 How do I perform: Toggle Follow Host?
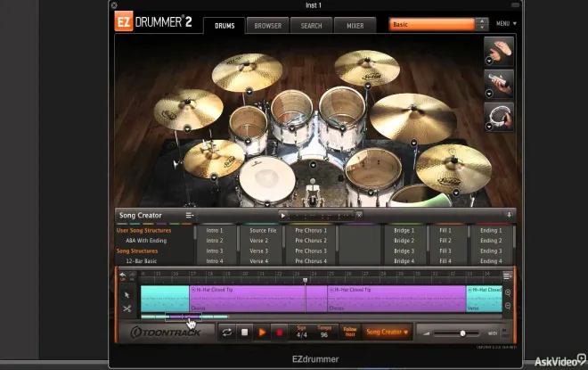pos(350,332)
